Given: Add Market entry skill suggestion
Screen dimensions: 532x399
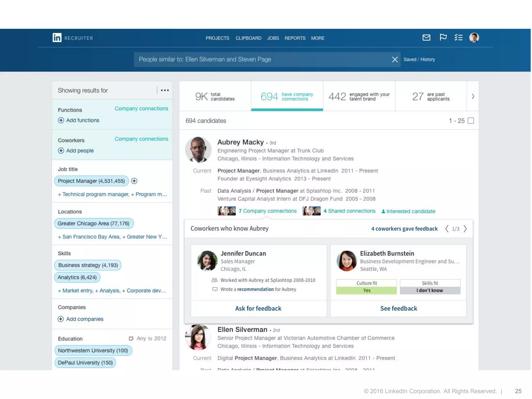Looking at the screenshot, I should tap(76, 291).
